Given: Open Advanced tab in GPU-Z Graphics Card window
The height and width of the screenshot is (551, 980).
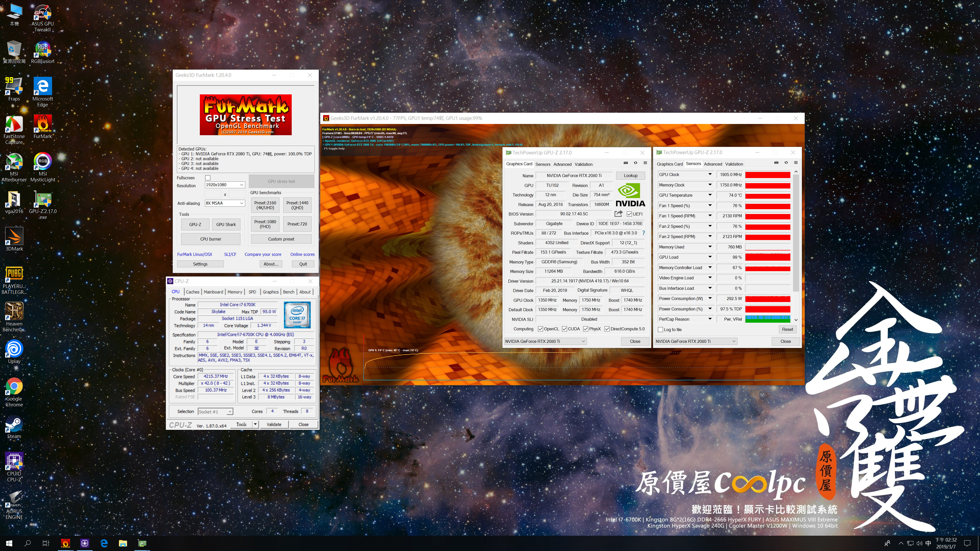Looking at the screenshot, I should click(562, 164).
